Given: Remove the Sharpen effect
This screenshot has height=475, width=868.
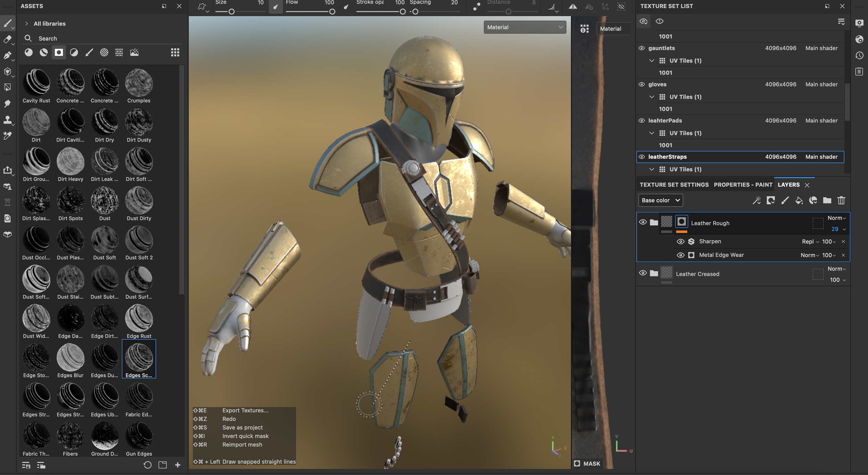Looking at the screenshot, I should [x=843, y=241].
